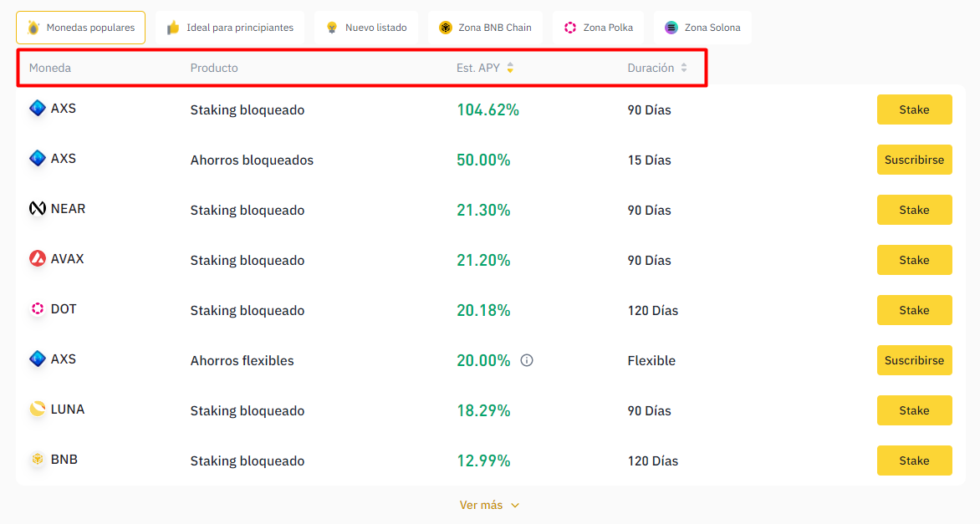Click AVAX coin name text
The height and width of the screenshot is (524, 980).
[x=68, y=258]
